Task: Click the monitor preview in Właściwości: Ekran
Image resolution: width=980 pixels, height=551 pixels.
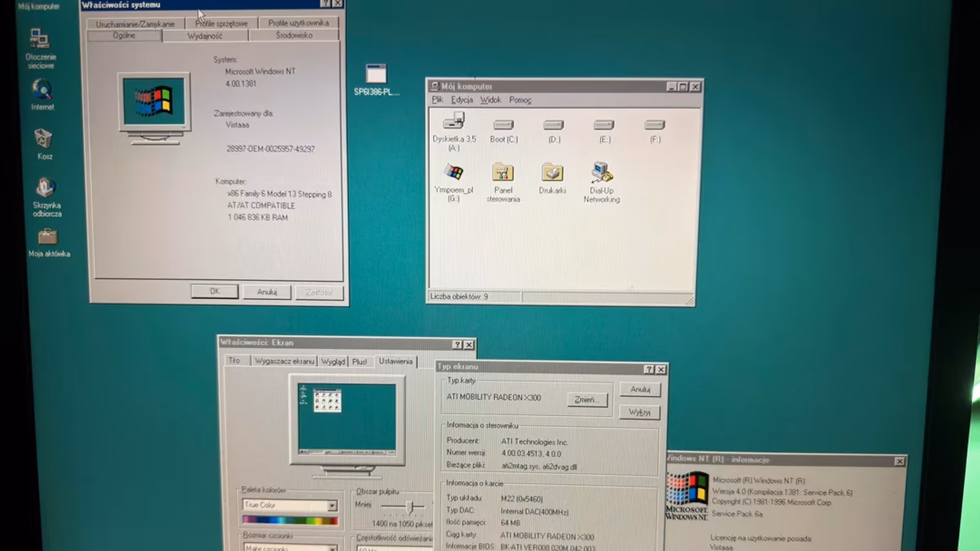Action: click(347, 419)
